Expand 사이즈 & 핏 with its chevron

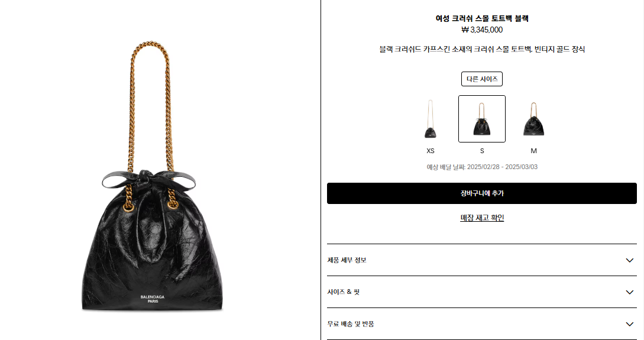(x=629, y=292)
